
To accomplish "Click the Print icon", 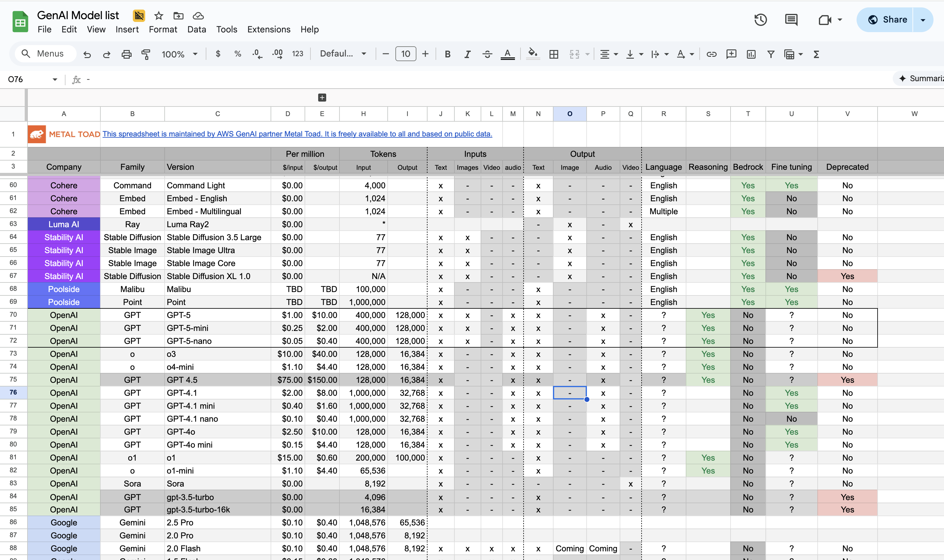I will tap(127, 54).
